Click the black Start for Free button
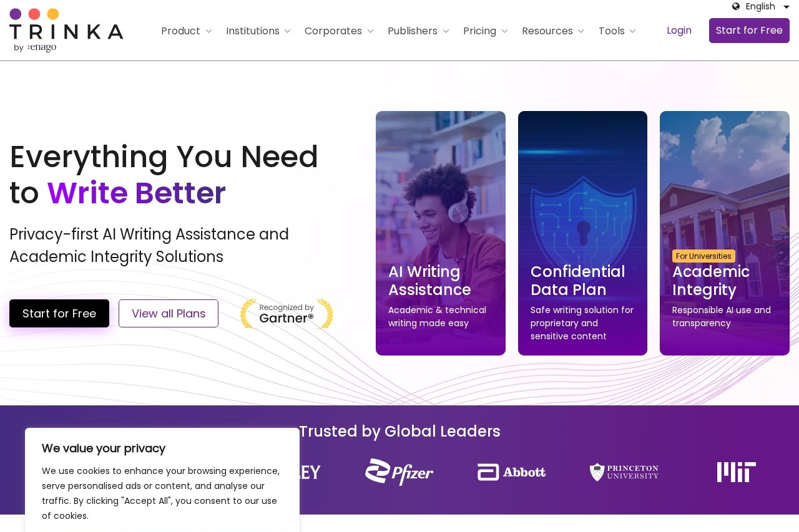Viewport: 799px width, 532px height. (x=59, y=313)
